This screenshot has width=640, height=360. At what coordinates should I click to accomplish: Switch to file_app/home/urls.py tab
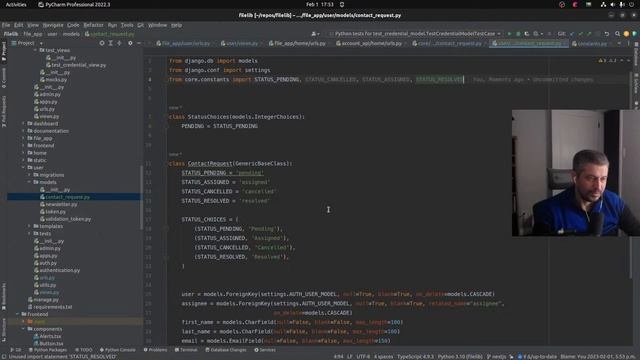pyautogui.click(x=300, y=43)
